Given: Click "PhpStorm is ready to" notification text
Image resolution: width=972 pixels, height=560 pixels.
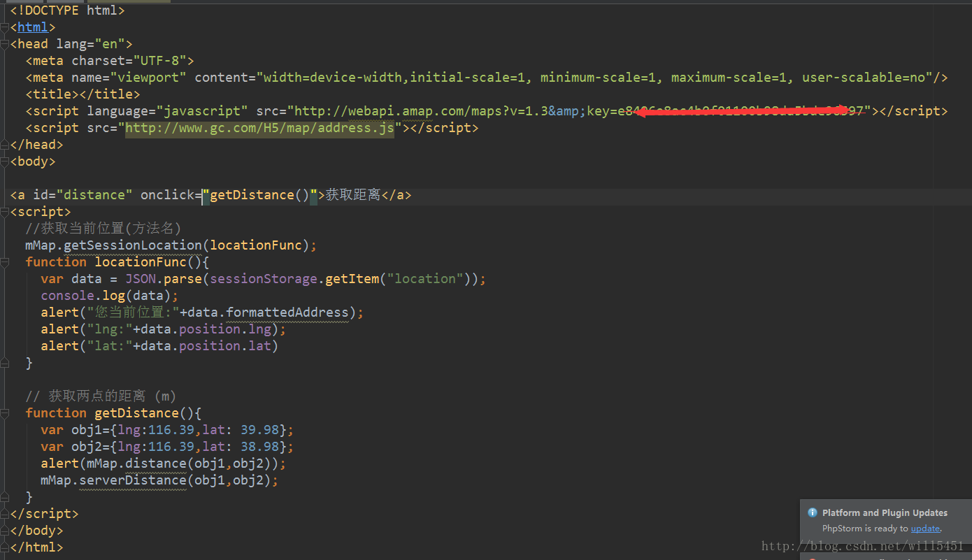Looking at the screenshot, I should tap(865, 529).
